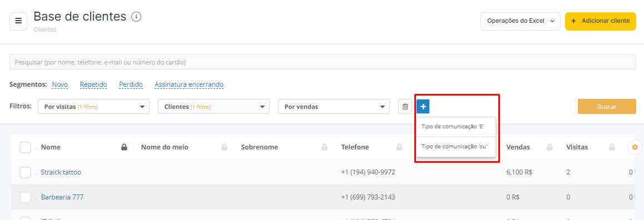Screen dimensions: 644x220
Task: Select the Perdido segment link
Action: coord(131,84)
